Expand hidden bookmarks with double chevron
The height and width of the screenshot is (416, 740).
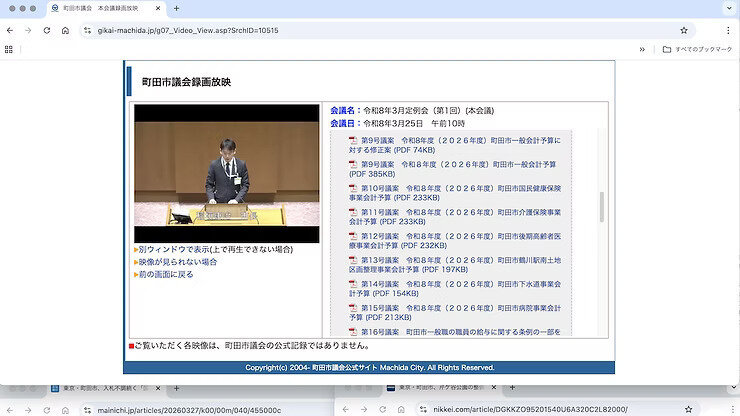click(642, 49)
